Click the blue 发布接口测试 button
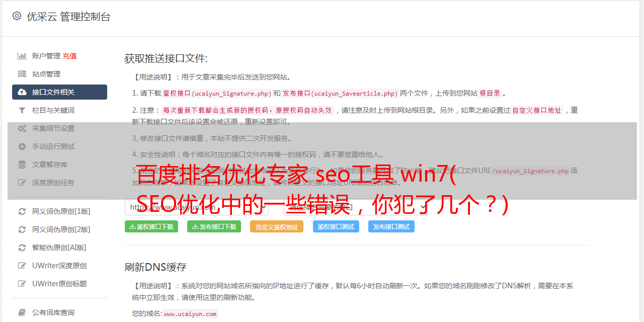This screenshot has width=644, height=322. (x=391, y=226)
